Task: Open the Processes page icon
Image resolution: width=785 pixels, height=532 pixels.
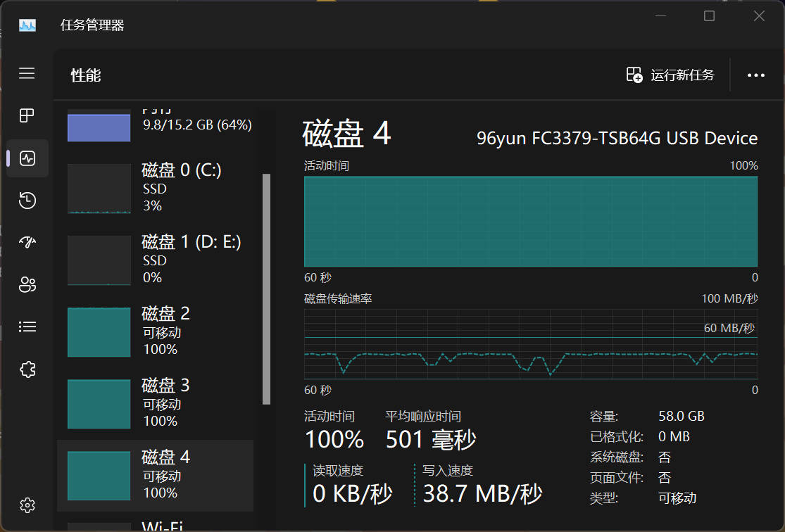Action: [27, 115]
